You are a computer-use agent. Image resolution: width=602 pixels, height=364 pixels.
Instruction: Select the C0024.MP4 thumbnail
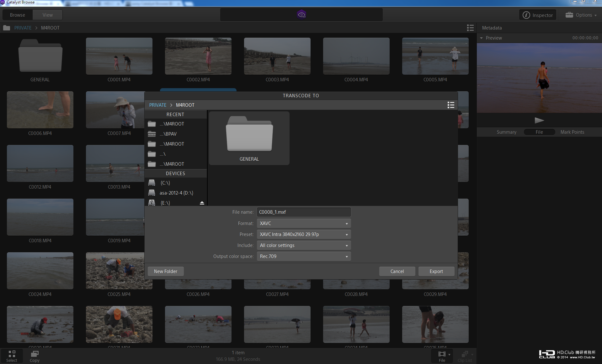coord(40,271)
